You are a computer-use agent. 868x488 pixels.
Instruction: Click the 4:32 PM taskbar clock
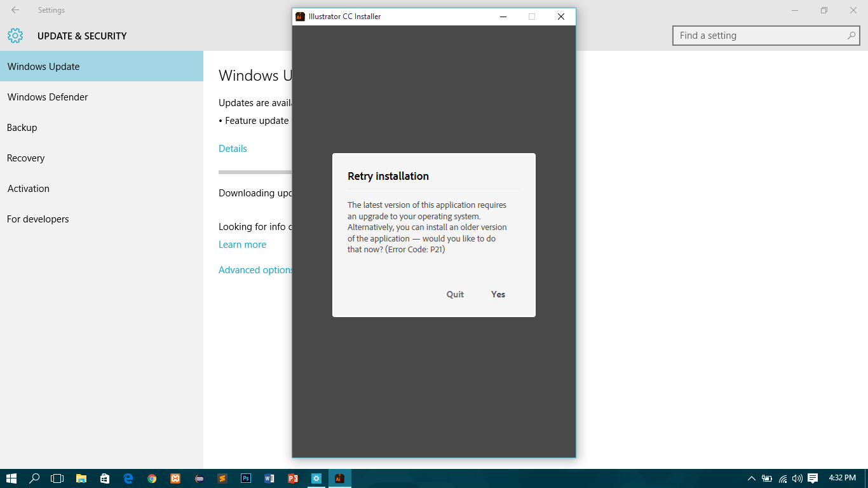[x=843, y=478]
